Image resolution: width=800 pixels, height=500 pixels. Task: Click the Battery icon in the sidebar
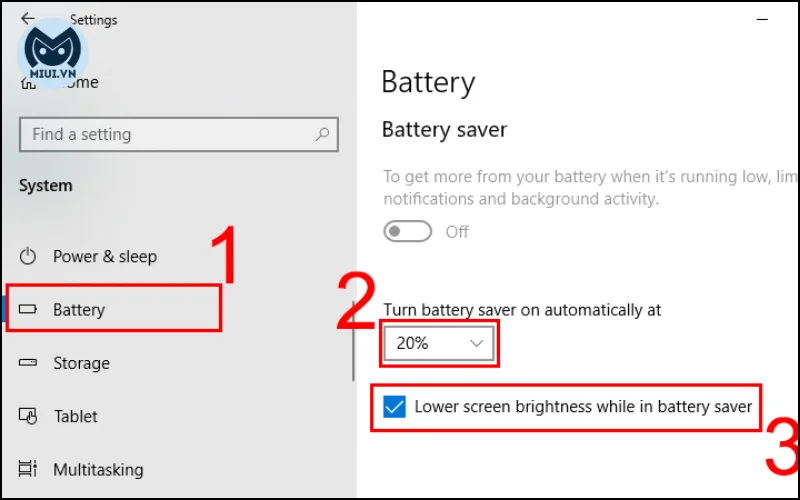(28, 309)
